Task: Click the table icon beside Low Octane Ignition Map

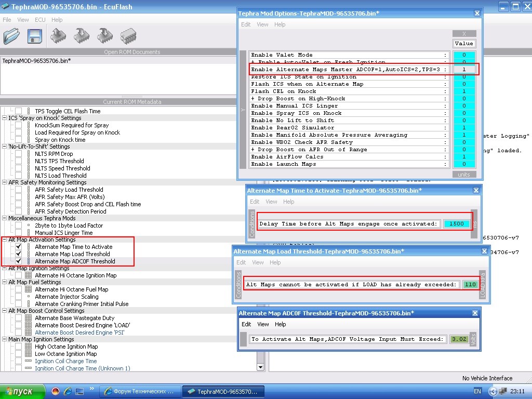Action: [29, 354]
